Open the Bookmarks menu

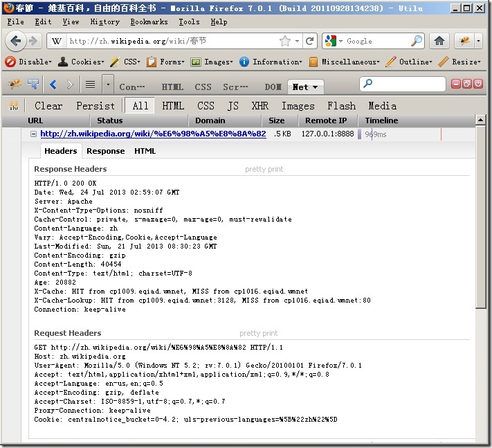pyautogui.click(x=149, y=21)
